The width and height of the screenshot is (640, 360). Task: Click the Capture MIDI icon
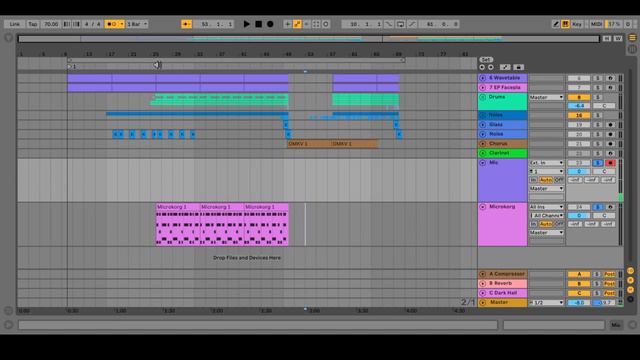tap(316, 24)
